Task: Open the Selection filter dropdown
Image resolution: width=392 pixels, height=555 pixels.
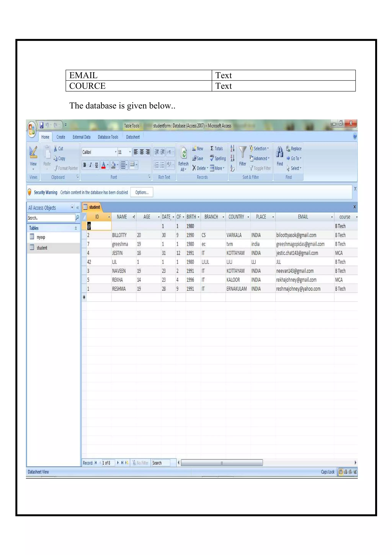Action: coord(259,148)
